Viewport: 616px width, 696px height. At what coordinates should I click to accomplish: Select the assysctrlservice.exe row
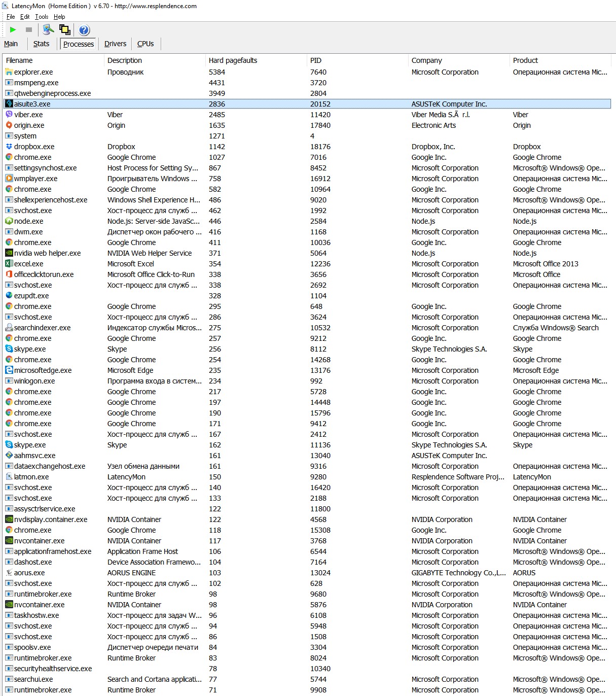point(307,509)
